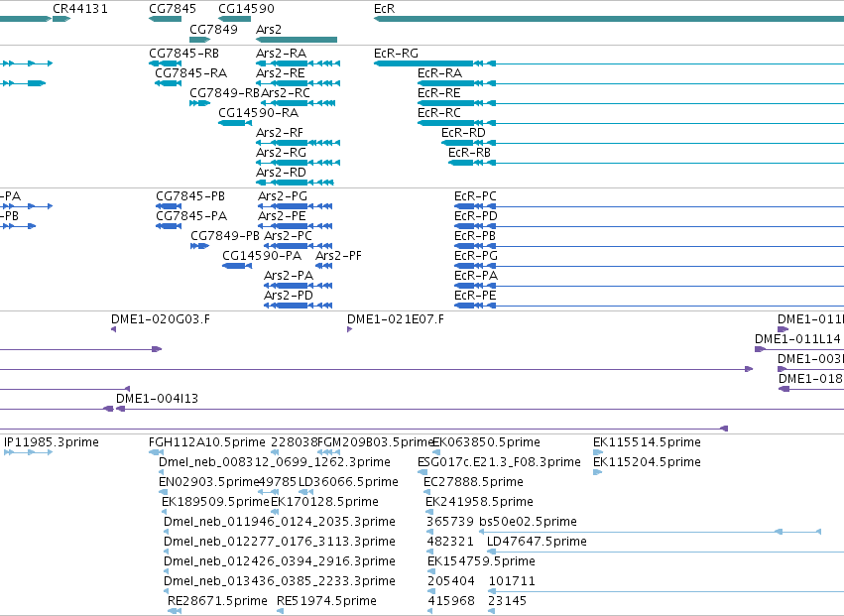844x616 pixels.
Task: Open EST EK115514.5prime
Action: (647, 442)
